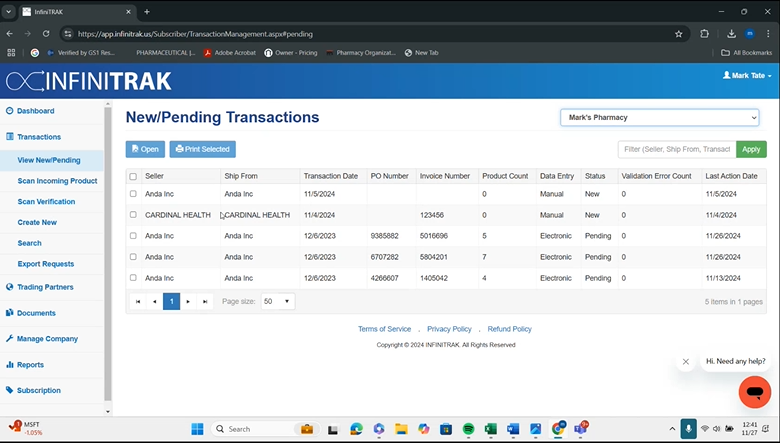Open the orange chat widget
Screen dimensions: 780x443
755,392
